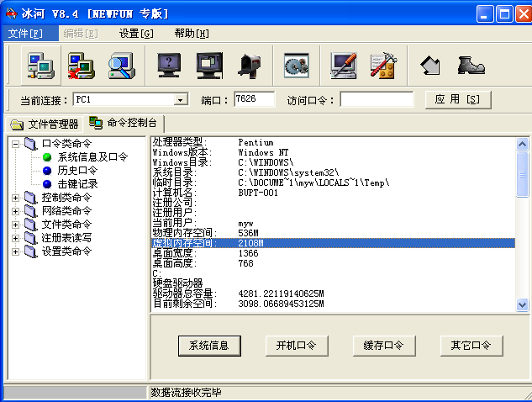Viewport: 532px width, 402px height.
Task: Click the blue dot beside 历史口令
Action: pyautogui.click(x=47, y=171)
